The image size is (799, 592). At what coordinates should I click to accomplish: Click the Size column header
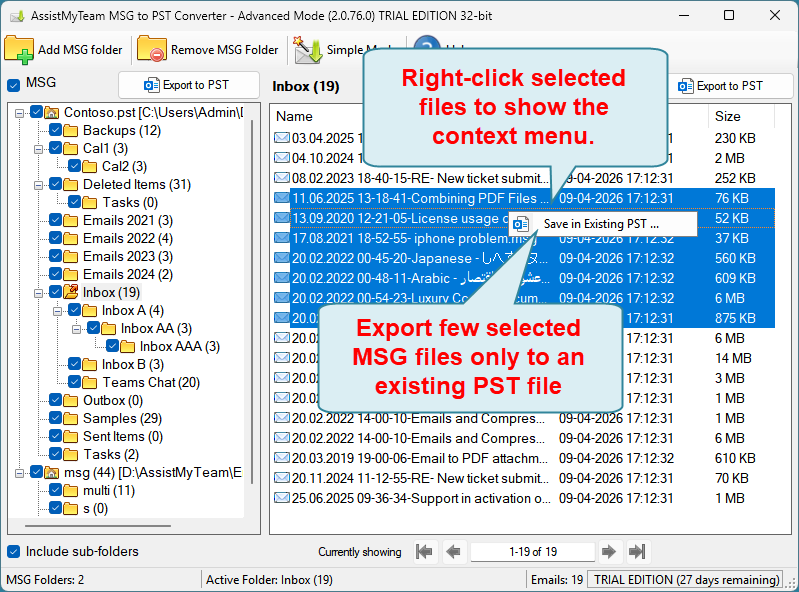(x=728, y=117)
